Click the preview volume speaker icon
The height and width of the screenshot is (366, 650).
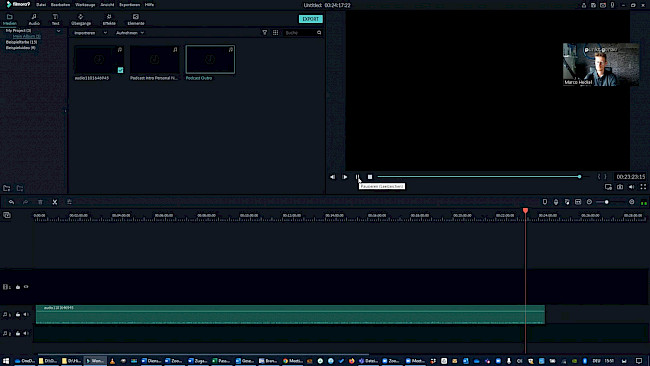point(631,187)
